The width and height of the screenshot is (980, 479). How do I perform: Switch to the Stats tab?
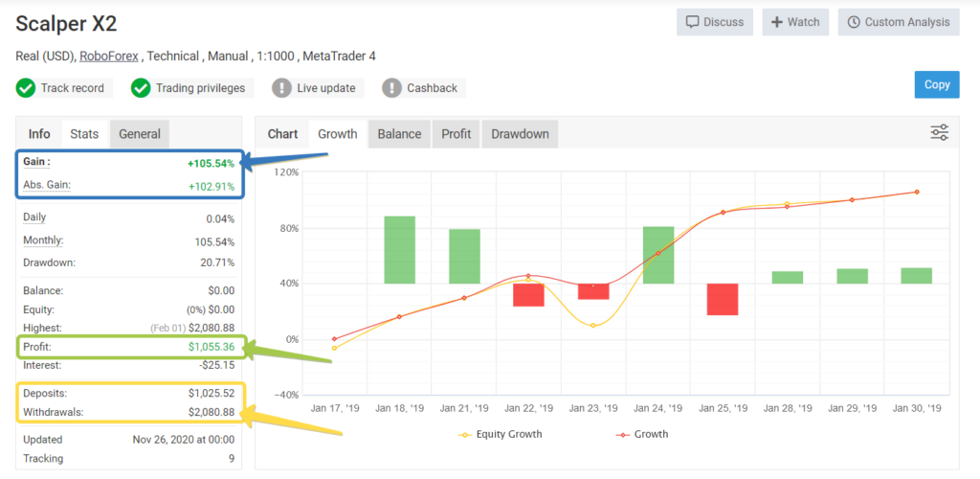tap(84, 134)
